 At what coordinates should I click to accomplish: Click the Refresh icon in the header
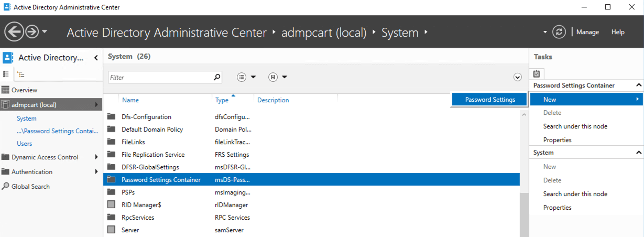click(559, 32)
